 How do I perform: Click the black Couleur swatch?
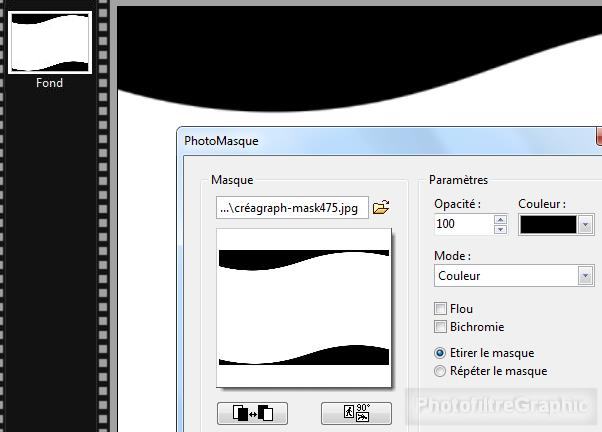tap(548, 225)
